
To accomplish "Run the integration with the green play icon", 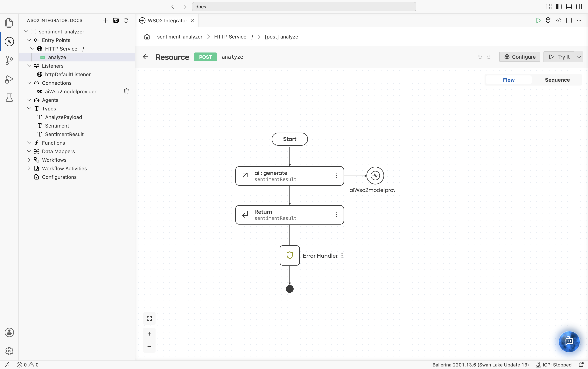I will [x=538, y=20].
